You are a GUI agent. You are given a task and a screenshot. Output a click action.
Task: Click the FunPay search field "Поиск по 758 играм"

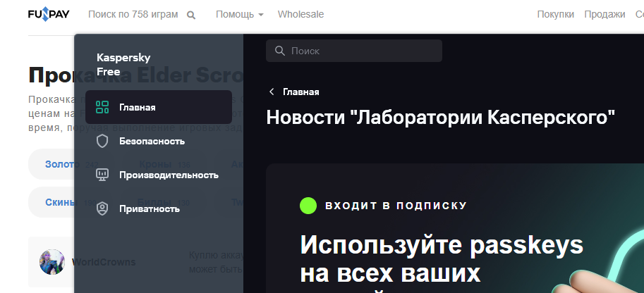click(133, 15)
